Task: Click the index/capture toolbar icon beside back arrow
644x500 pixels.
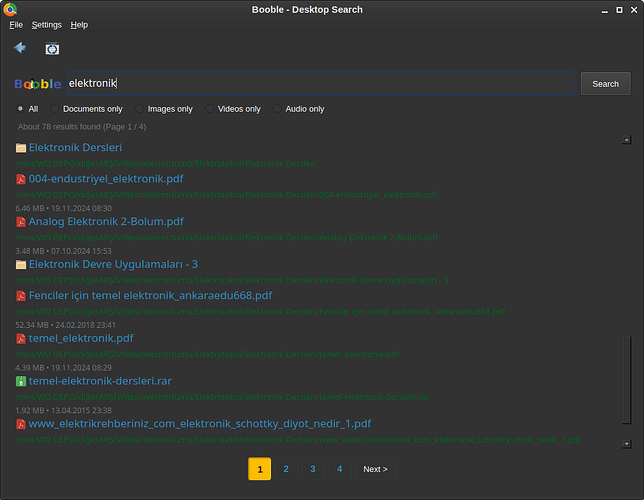Action: pyautogui.click(x=52, y=49)
